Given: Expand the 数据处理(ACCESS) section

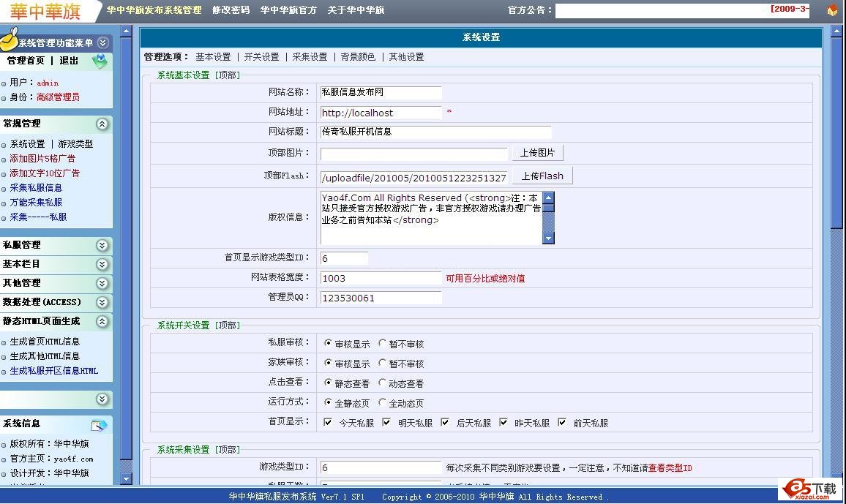Looking at the screenshot, I should point(102,303).
